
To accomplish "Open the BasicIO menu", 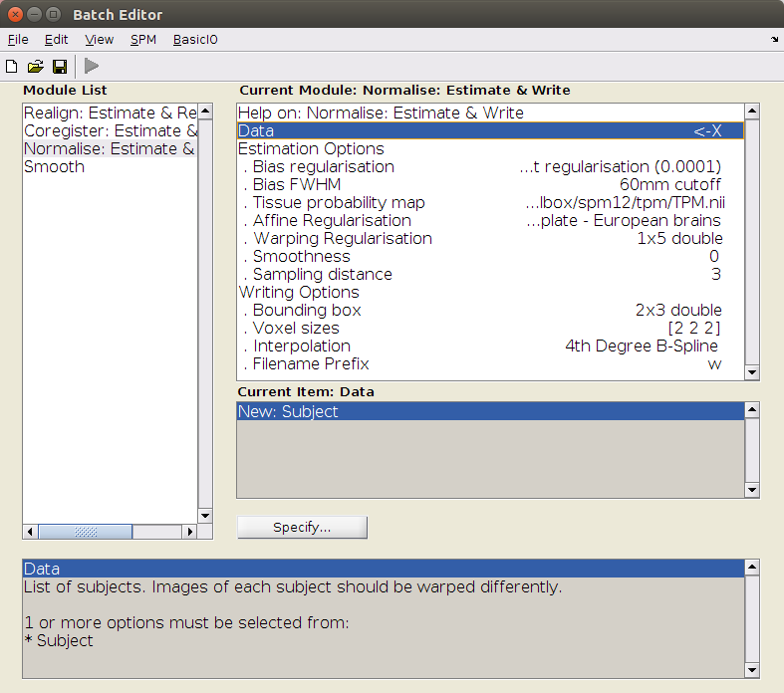I will coord(195,40).
